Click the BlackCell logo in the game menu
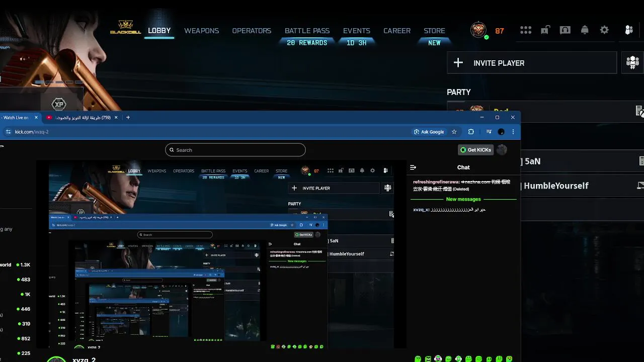Image resolution: width=644 pixels, height=362 pixels. point(125,27)
